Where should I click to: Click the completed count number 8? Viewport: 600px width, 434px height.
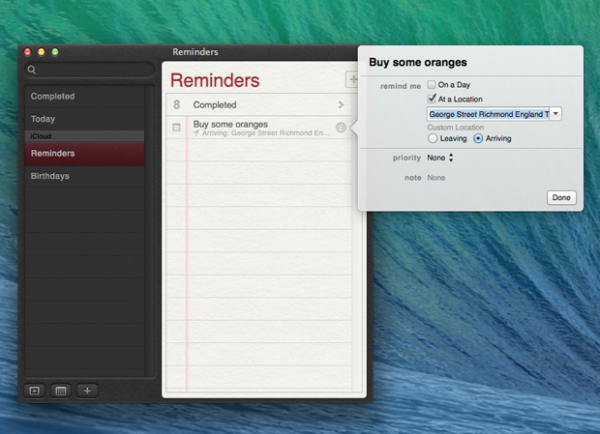176,104
